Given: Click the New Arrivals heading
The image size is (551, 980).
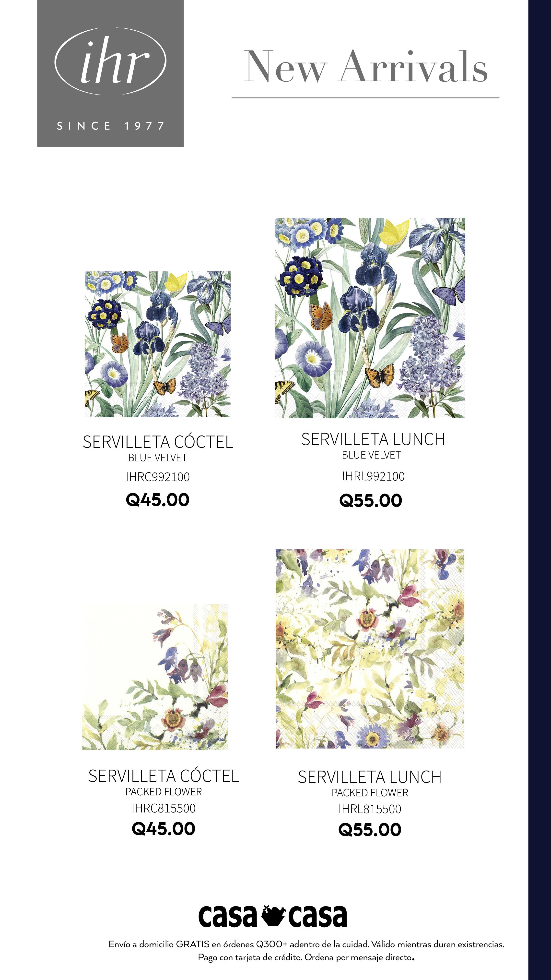Looking at the screenshot, I should tap(365, 67).
